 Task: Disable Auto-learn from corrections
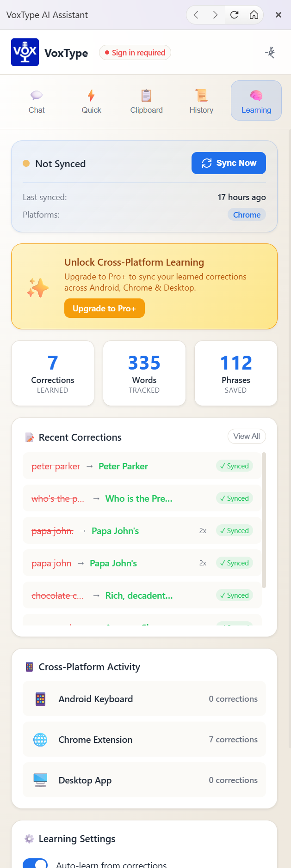(x=35, y=863)
